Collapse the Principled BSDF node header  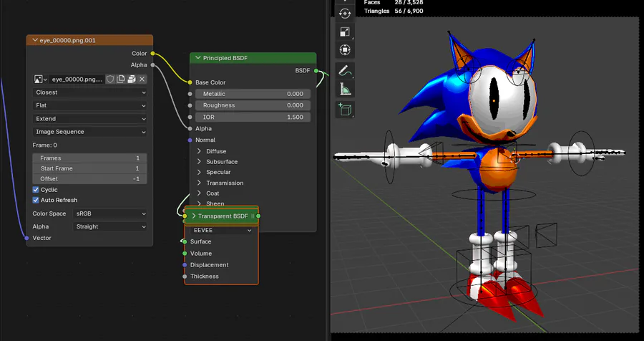[198, 58]
